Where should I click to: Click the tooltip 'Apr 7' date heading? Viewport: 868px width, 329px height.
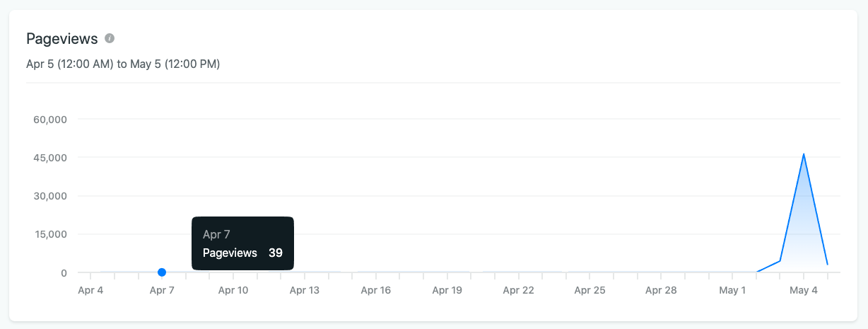(216, 234)
